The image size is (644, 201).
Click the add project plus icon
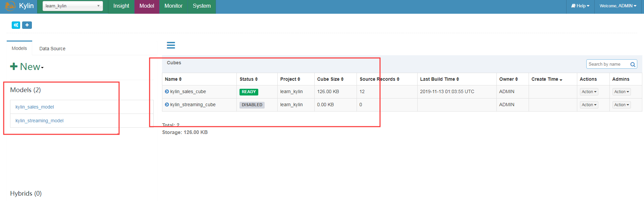point(27,25)
